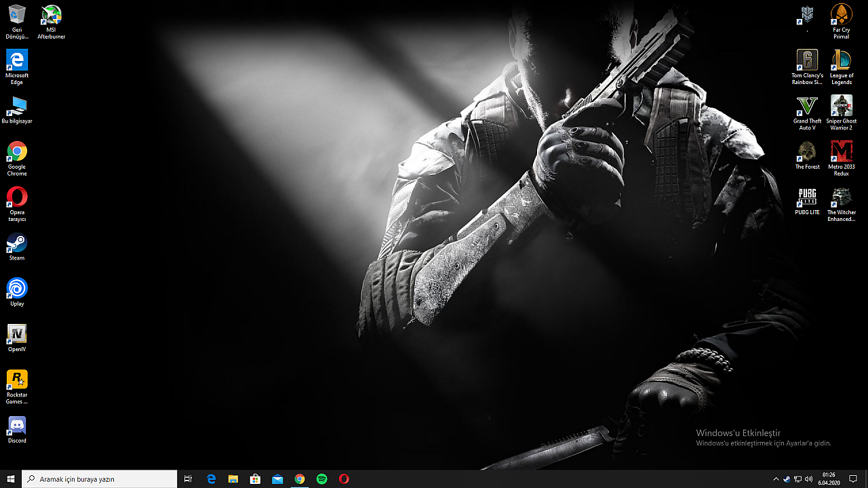Image resolution: width=868 pixels, height=488 pixels.
Task: Select the MSI Afterburner desktop shortcut
Action: coord(51,22)
